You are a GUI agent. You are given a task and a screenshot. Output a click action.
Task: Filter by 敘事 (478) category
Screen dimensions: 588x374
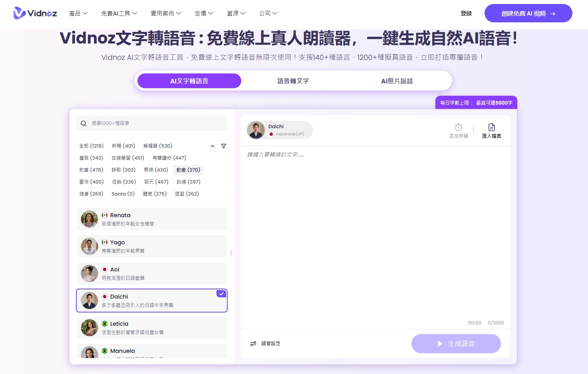91,170
